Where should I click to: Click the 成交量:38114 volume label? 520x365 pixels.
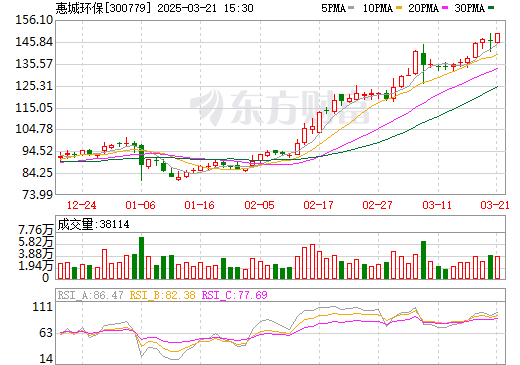click(93, 224)
